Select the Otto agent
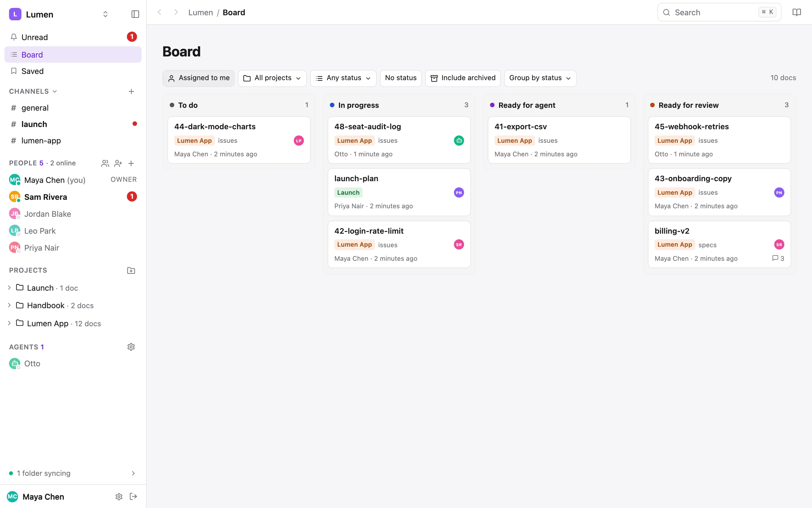Screen dimensions: 812x508 [73, 364]
